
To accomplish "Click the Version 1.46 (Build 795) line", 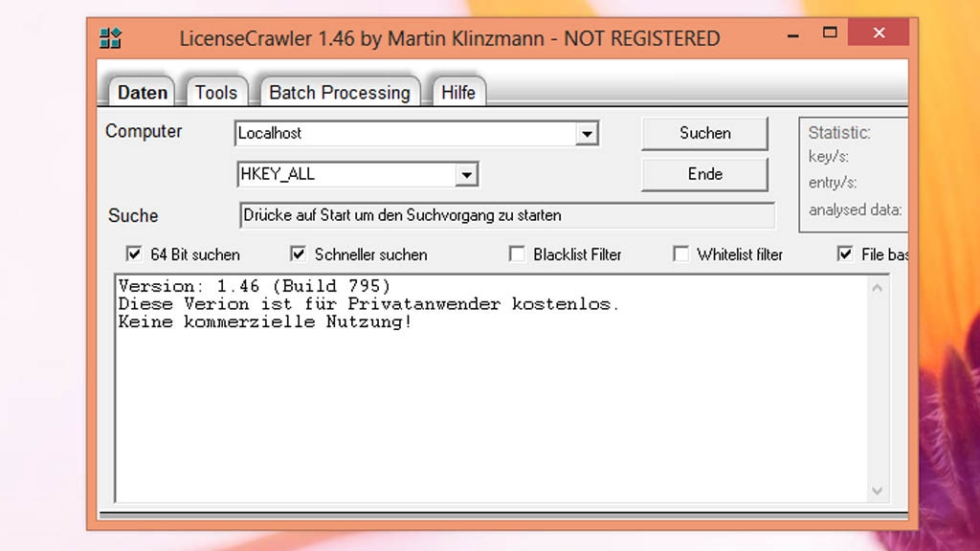I will click(255, 286).
